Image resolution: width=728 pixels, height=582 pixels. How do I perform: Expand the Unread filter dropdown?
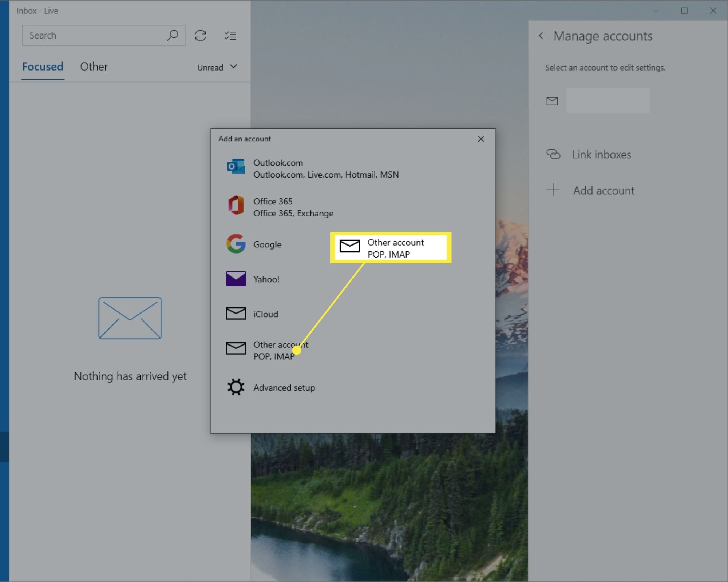[x=216, y=67]
